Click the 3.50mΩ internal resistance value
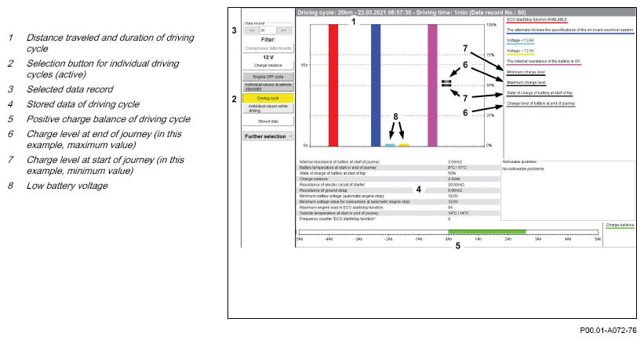 455,162
